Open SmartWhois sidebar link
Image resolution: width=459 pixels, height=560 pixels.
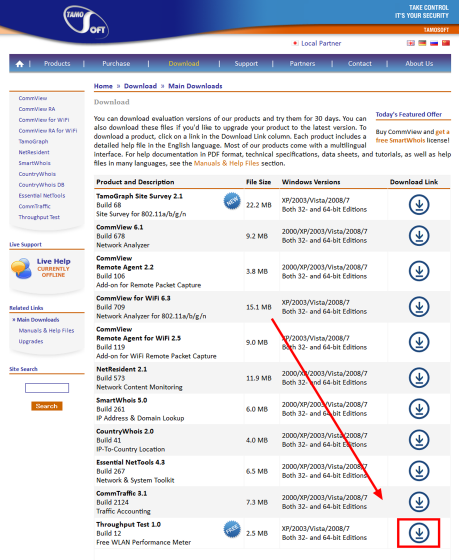tap(35, 163)
